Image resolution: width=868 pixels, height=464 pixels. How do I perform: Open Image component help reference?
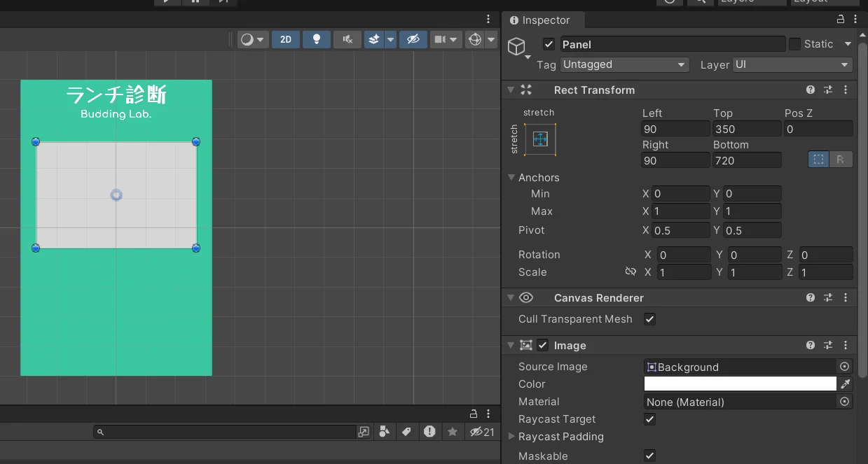pos(811,345)
